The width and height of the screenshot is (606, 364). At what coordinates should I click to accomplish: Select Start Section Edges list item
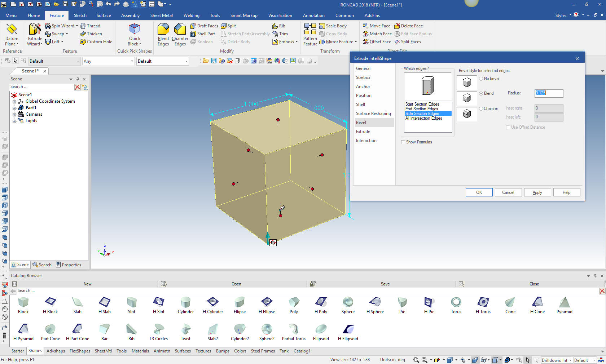click(428, 104)
